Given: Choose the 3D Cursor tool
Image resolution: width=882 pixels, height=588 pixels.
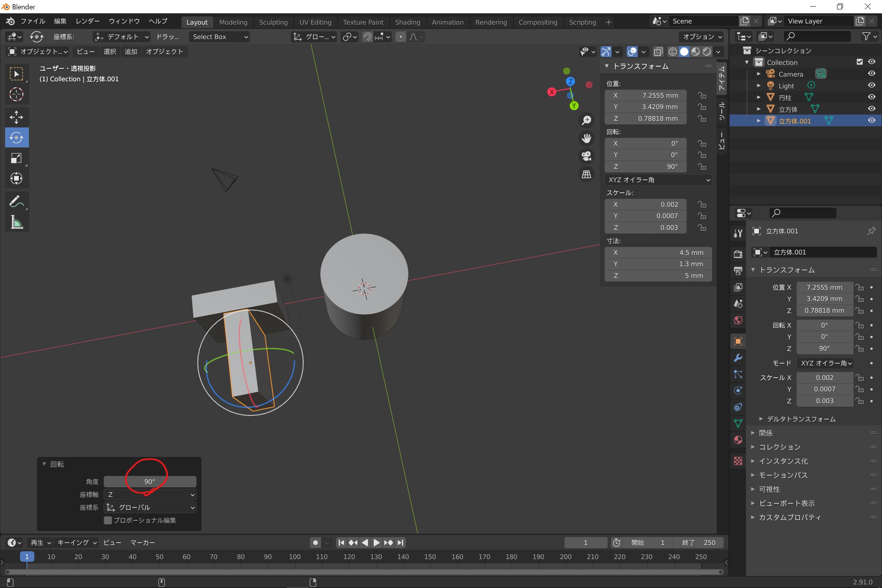Looking at the screenshot, I should (x=16, y=94).
